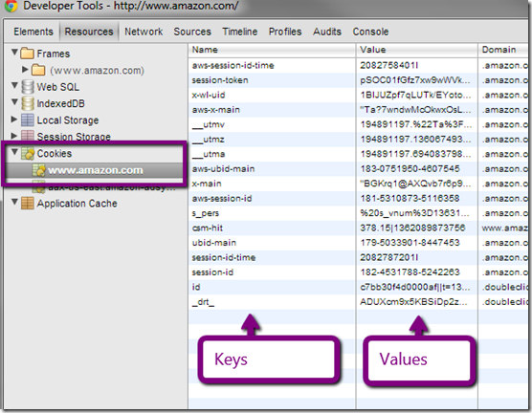
Task: Open the Timeline tab
Action: [x=240, y=32]
